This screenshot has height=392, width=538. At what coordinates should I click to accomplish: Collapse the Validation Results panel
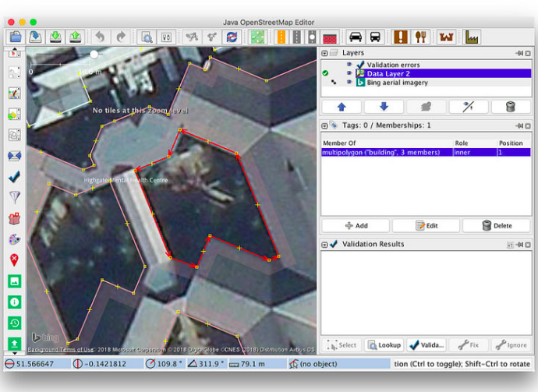[x=326, y=244]
